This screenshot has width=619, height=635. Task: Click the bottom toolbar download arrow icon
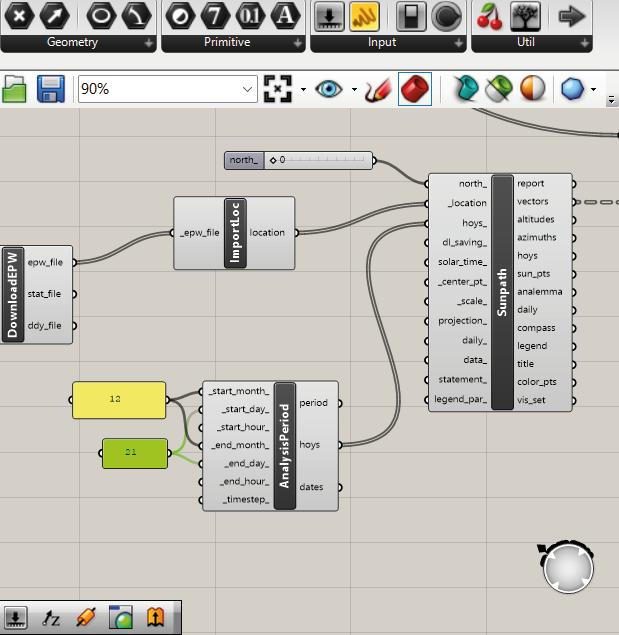pos(15,618)
